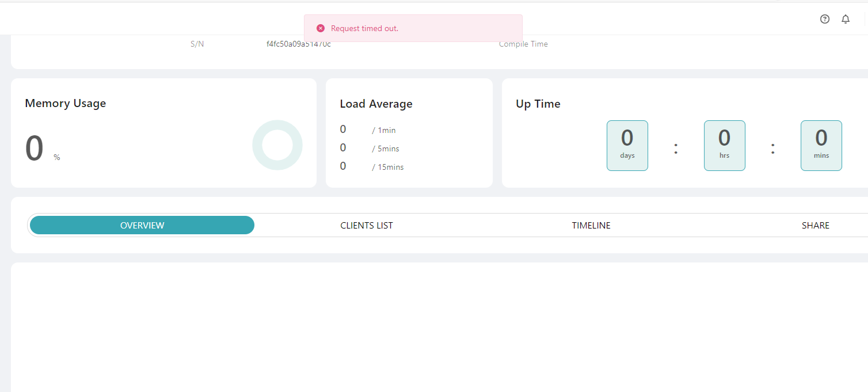Switch to the CLIENTS LIST tab
The width and height of the screenshot is (868, 392).
(x=367, y=225)
